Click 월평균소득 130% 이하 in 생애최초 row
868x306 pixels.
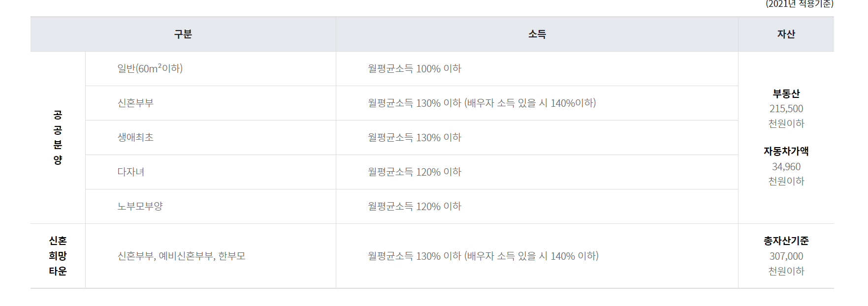415,137
